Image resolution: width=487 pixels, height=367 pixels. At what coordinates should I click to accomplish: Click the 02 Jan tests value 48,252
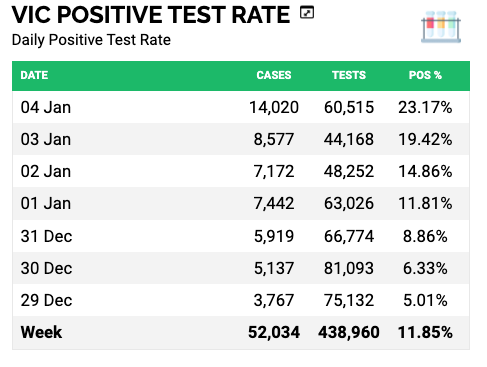349,172
